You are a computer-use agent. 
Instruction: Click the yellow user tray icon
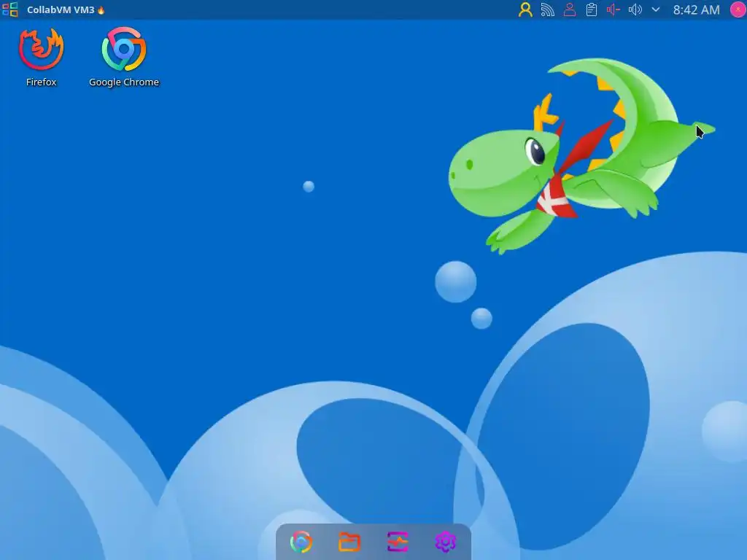(x=525, y=10)
